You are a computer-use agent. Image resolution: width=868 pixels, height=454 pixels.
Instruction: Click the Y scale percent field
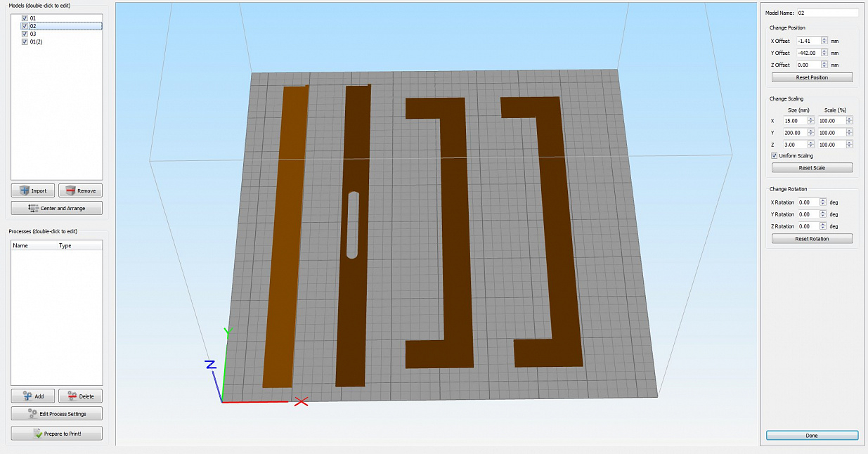click(x=831, y=133)
